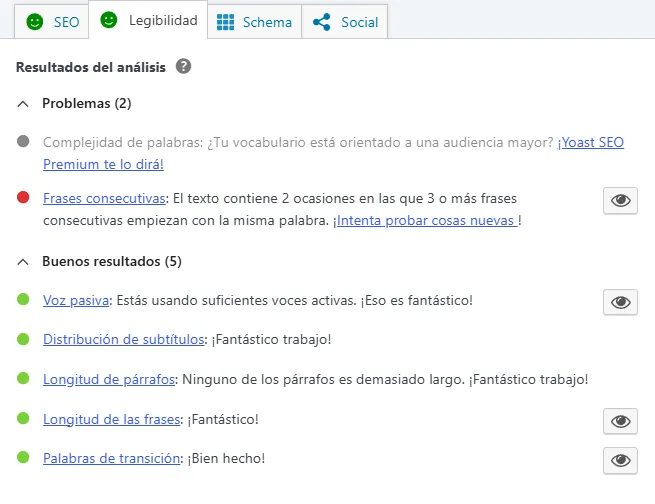Collapse the Buenos resultados (5) section
This screenshot has width=655, height=504.
[x=99, y=261]
